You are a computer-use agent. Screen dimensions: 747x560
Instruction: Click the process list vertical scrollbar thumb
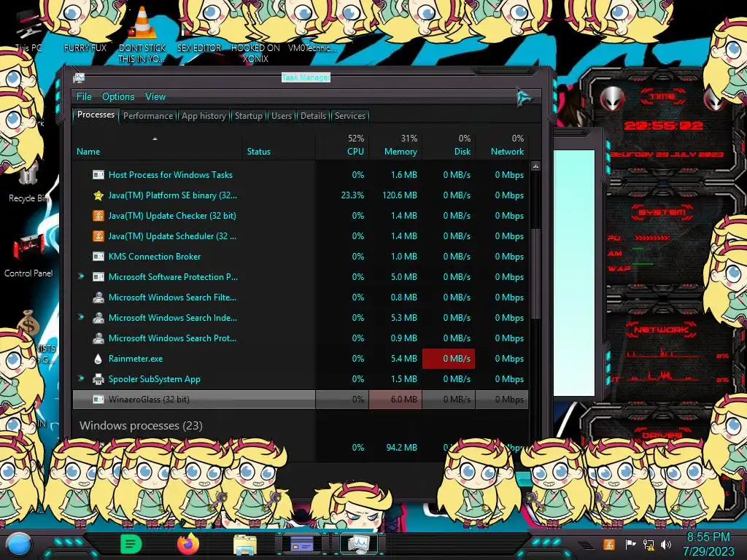coord(535,274)
